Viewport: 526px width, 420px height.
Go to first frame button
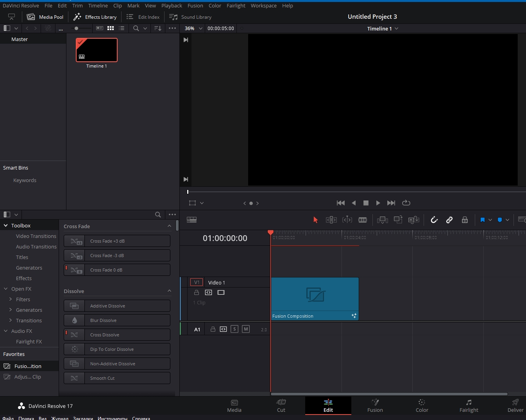coord(341,203)
